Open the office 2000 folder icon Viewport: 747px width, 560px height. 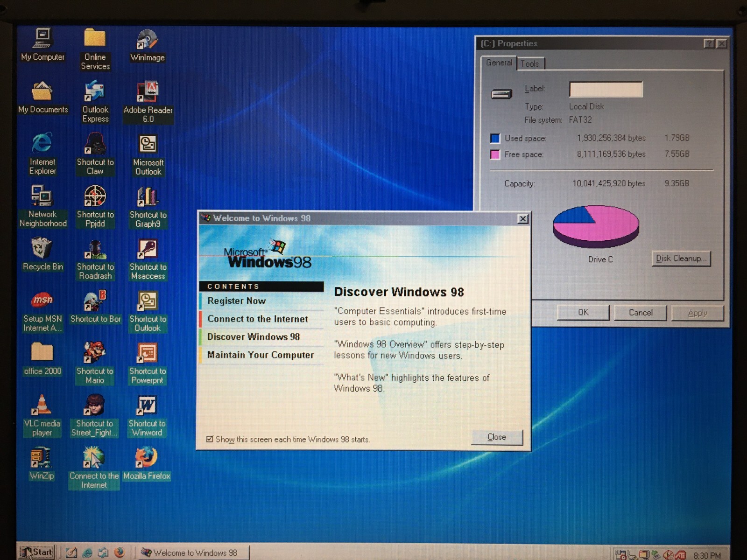click(x=42, y=359)
